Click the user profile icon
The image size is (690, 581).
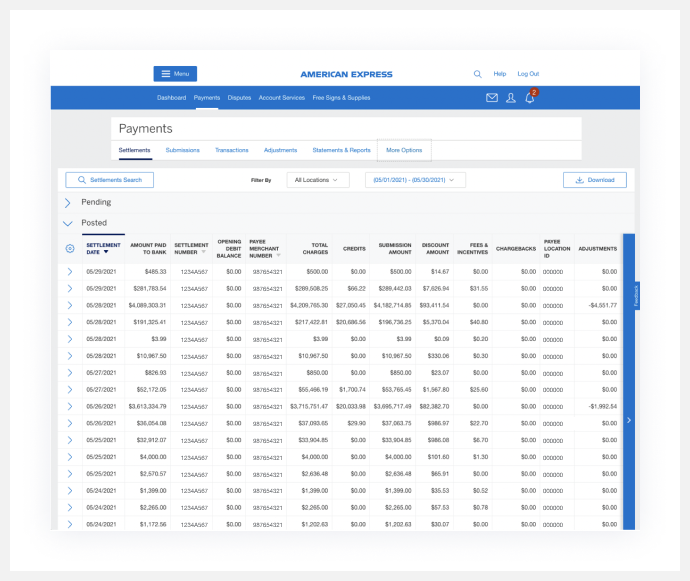511,98
